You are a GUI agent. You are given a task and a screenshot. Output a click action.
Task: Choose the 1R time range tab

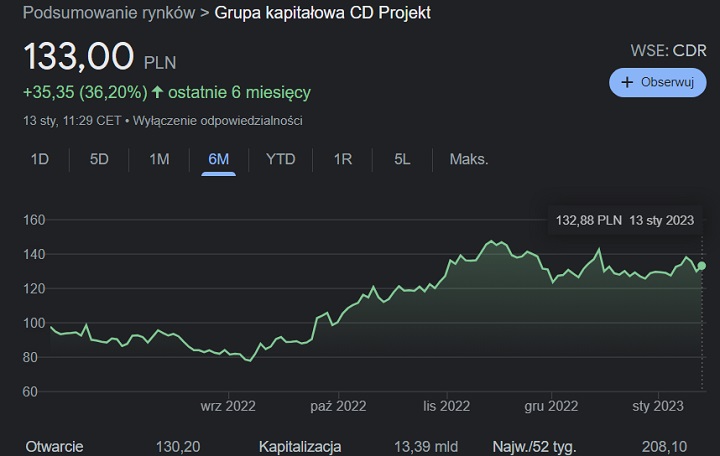(x=343, y=159)
